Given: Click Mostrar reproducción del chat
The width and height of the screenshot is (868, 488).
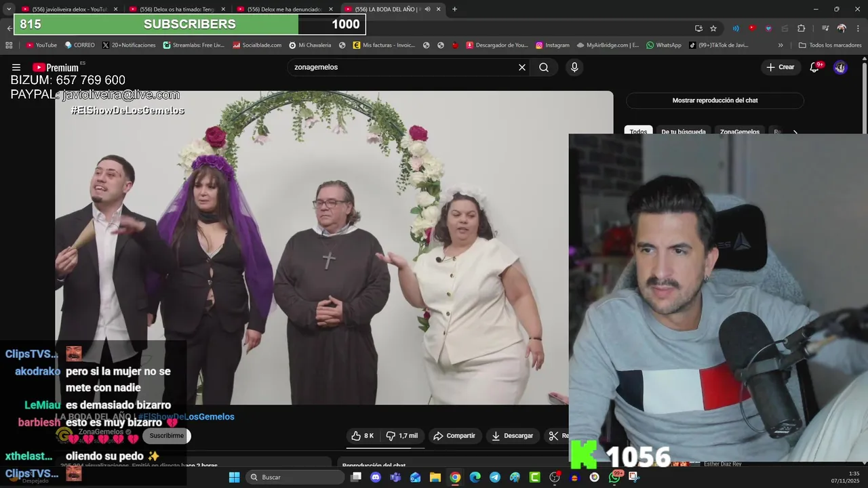Looking at the screenshot, I should point(715,100).
